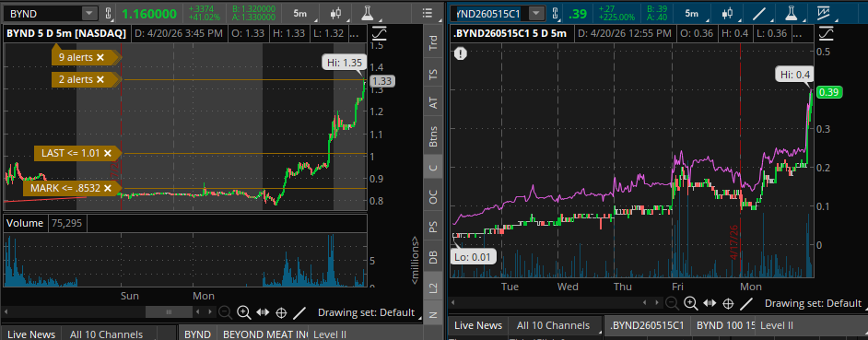The height and width of the screenshot is (340, 868).
Task: Select Level II tab in lower right panel
Action: click(x=777, y=325)
